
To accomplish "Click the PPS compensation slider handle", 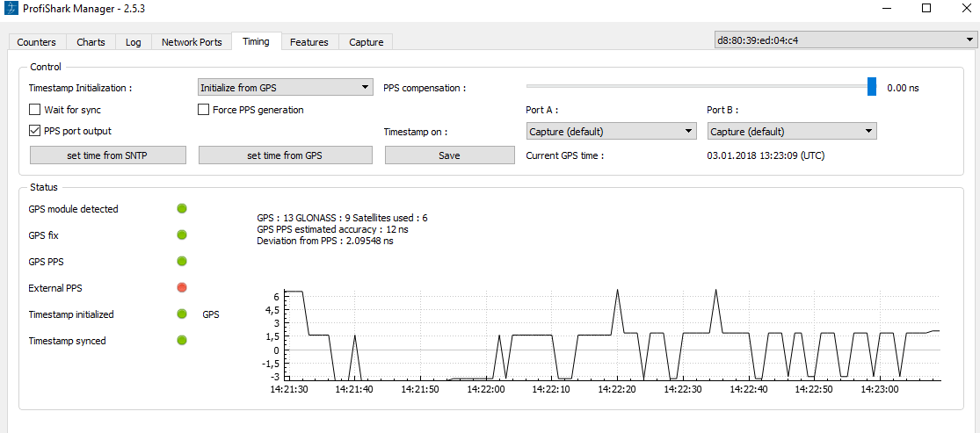I will [872, 86].
